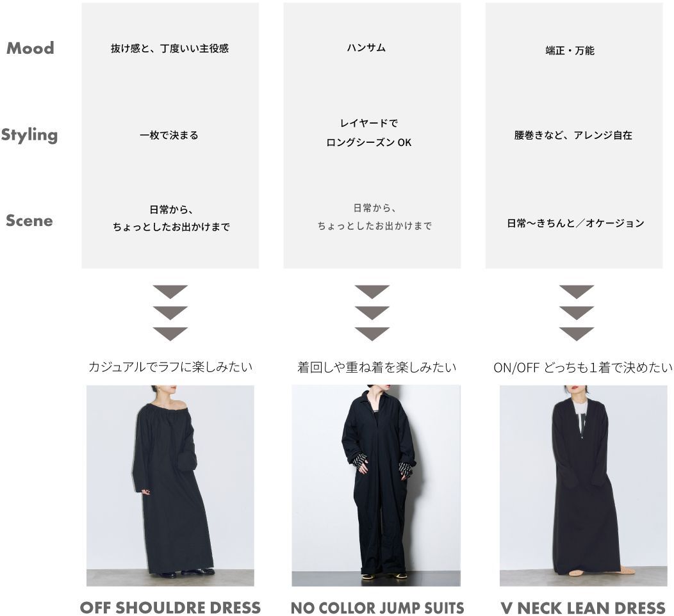Click bottom arrow under the right column
The height and width of the screenshot is (616, 674).
577,334
